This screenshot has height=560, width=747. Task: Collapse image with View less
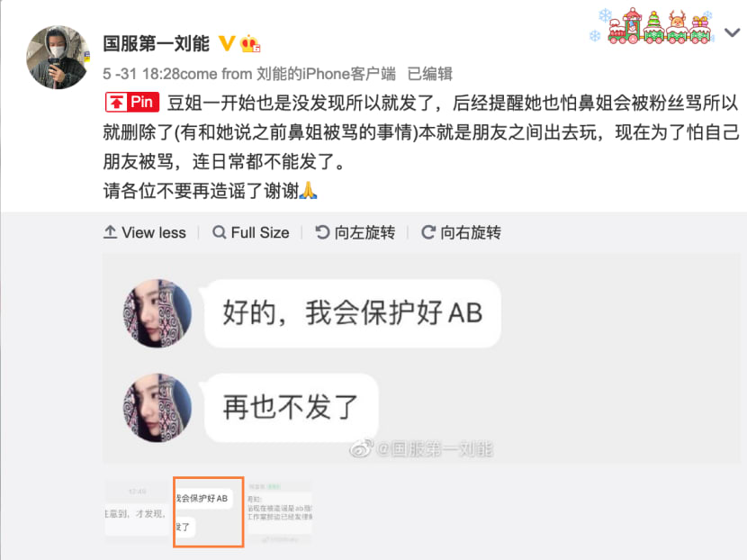point(145,232)
